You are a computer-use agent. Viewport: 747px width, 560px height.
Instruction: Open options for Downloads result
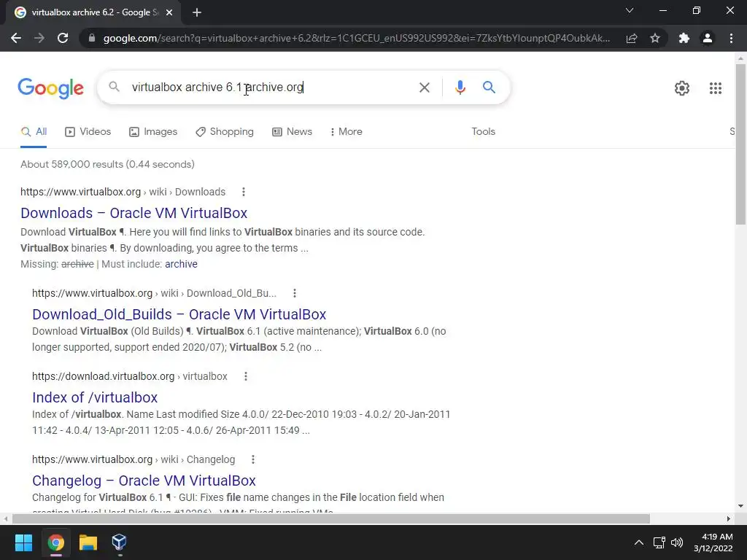(244, 192)
